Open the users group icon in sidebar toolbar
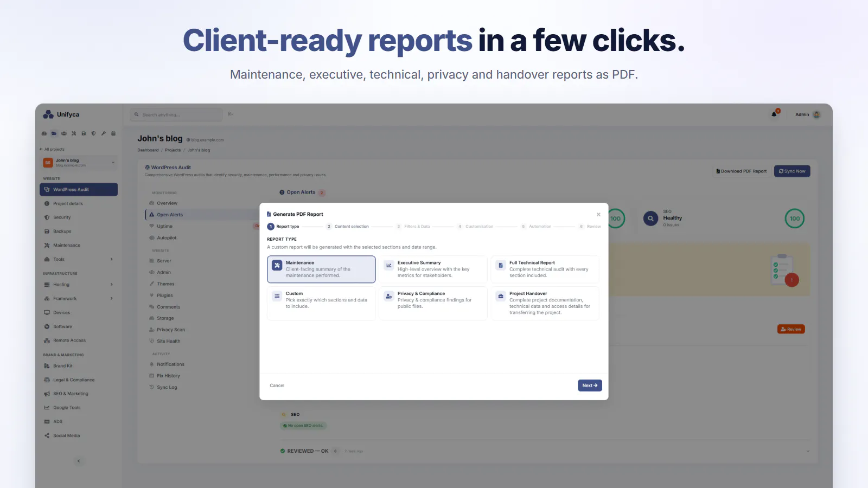The height and width of the screenshot is (488, 868). pos(64,133)
